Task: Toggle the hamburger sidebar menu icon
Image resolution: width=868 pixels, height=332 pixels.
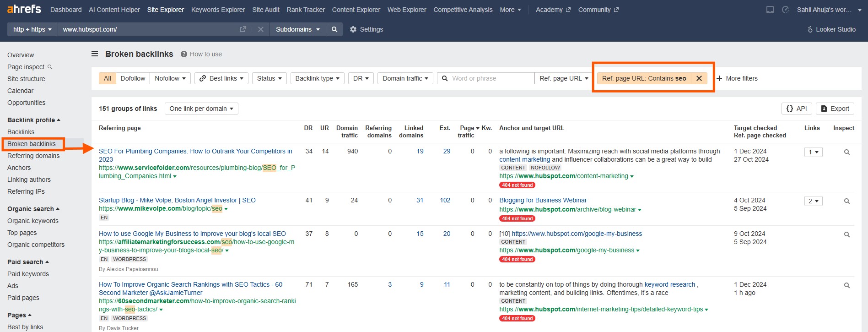Action: click(x=95, y=54)
